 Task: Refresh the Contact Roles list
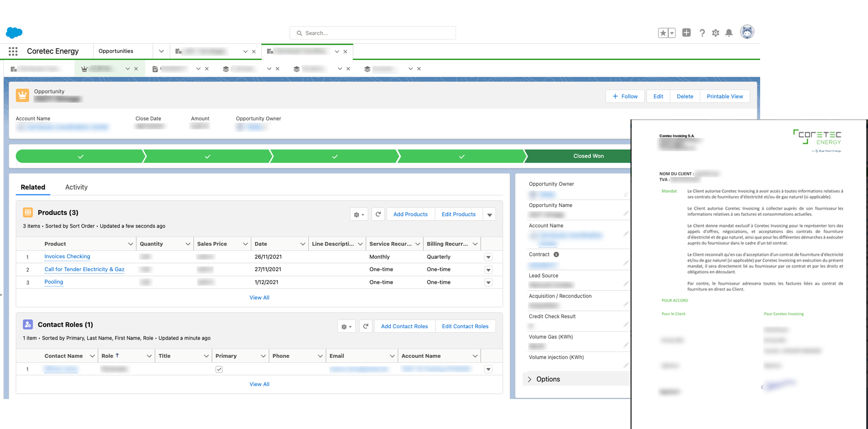point(365,326)
